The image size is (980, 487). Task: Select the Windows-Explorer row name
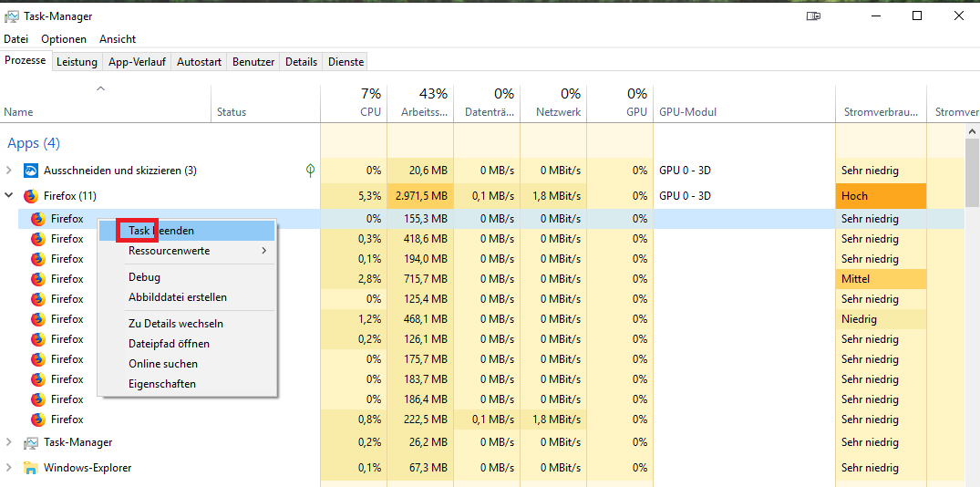pyautogui.click(x=88, y=468)
